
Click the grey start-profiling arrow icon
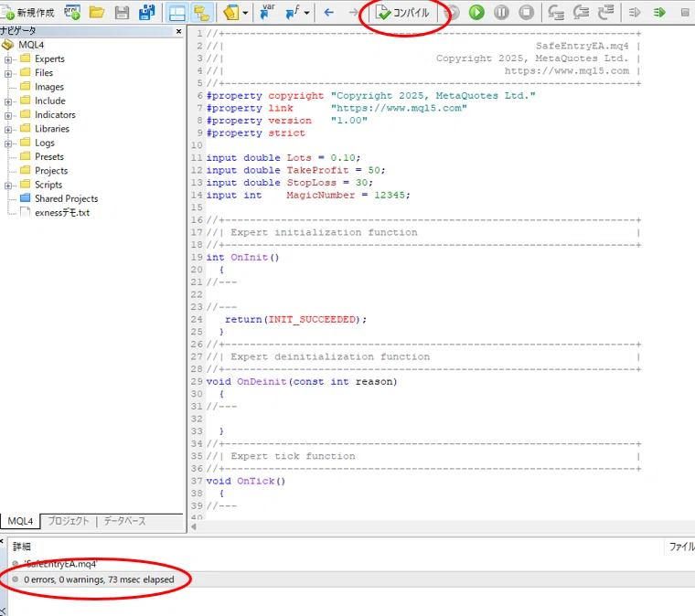[x=635, y=13]
